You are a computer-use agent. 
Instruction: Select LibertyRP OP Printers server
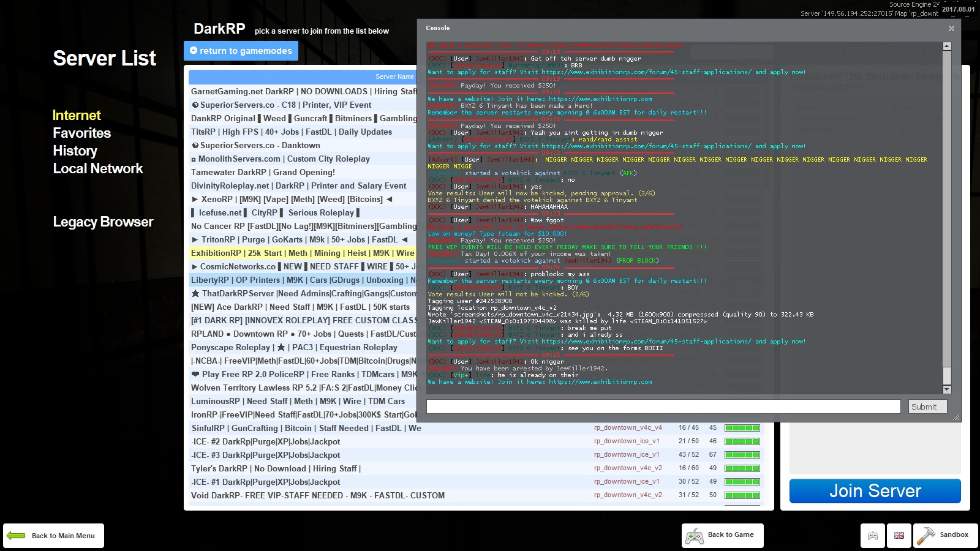tap(303, 280)
